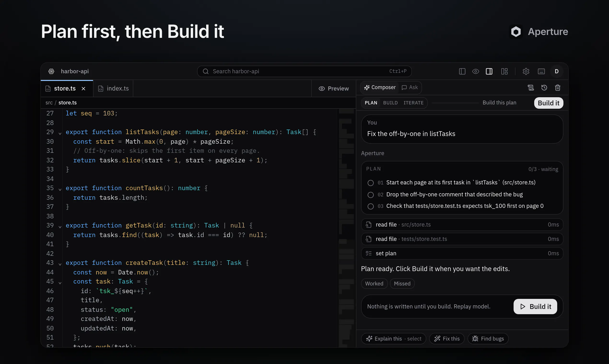Close the store.ts tab
Viewport: 609px width, 364px height.
[x=83, y=89]
